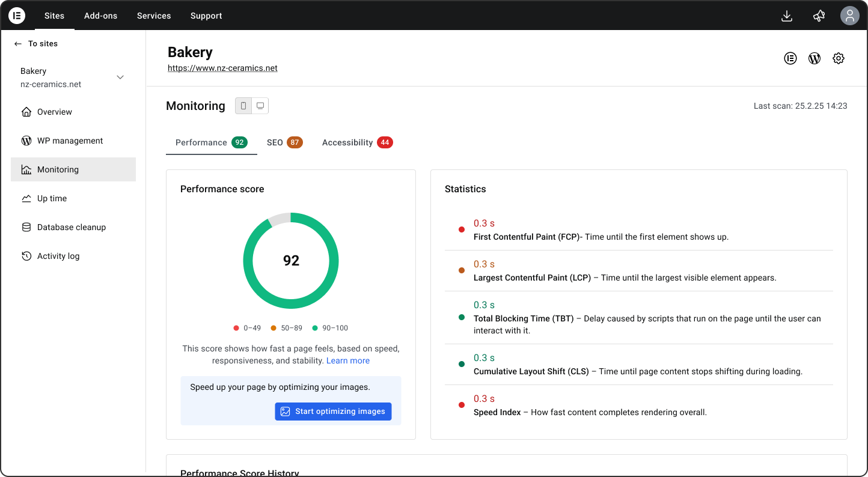Viewport: 868px width, 477px height.
Task: Open the Services menu
Action: [x=154, y=16]
